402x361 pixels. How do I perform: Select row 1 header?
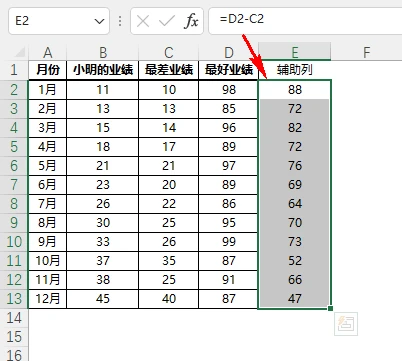click(x=14, y=70)
